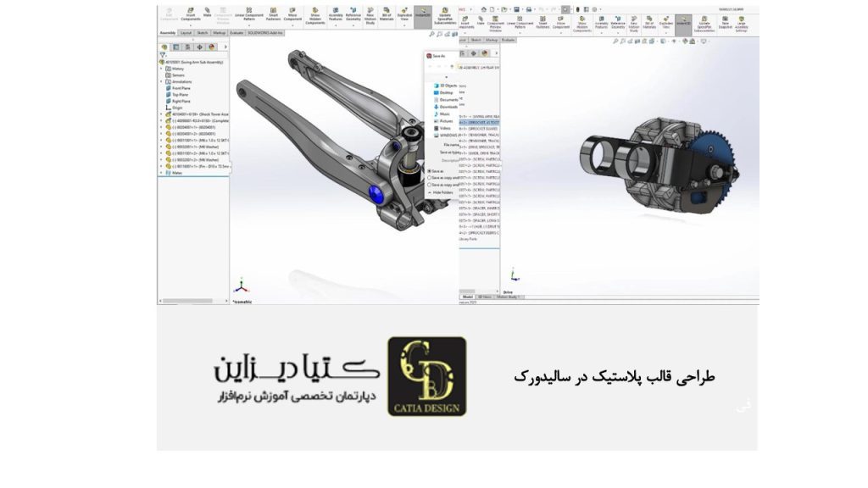Open the Motion Study 1 bottom tab
This screenshot has height=488, width=868.
click(510, 297)
